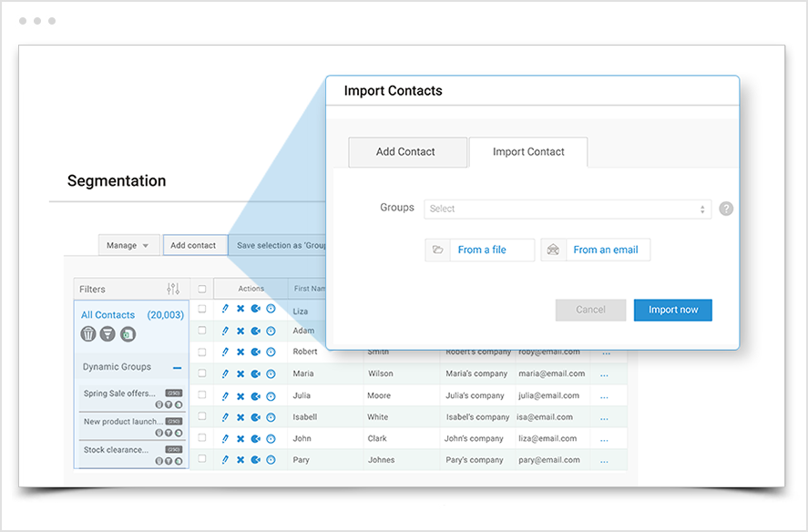Delete contact Liza with the X icon
This screenshot has height=532, width=808.
(x=240, y=309)
